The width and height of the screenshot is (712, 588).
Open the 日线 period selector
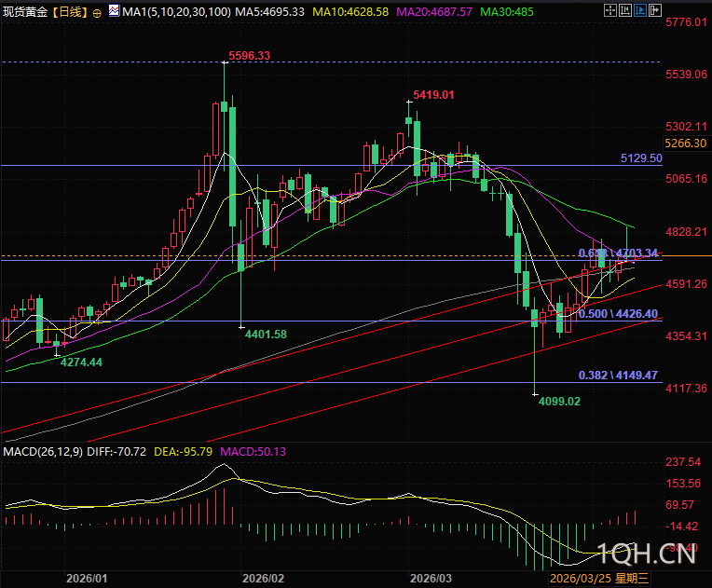pos(70,12)
